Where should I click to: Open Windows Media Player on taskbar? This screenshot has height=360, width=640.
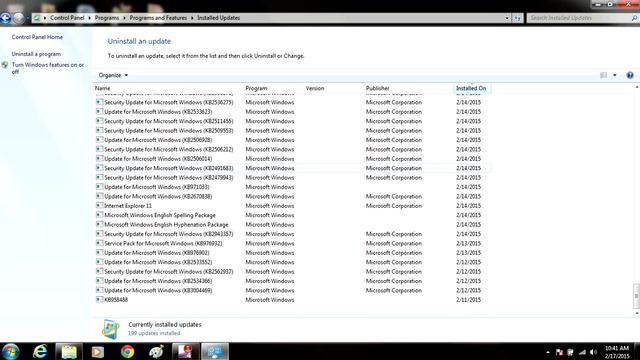98,351
